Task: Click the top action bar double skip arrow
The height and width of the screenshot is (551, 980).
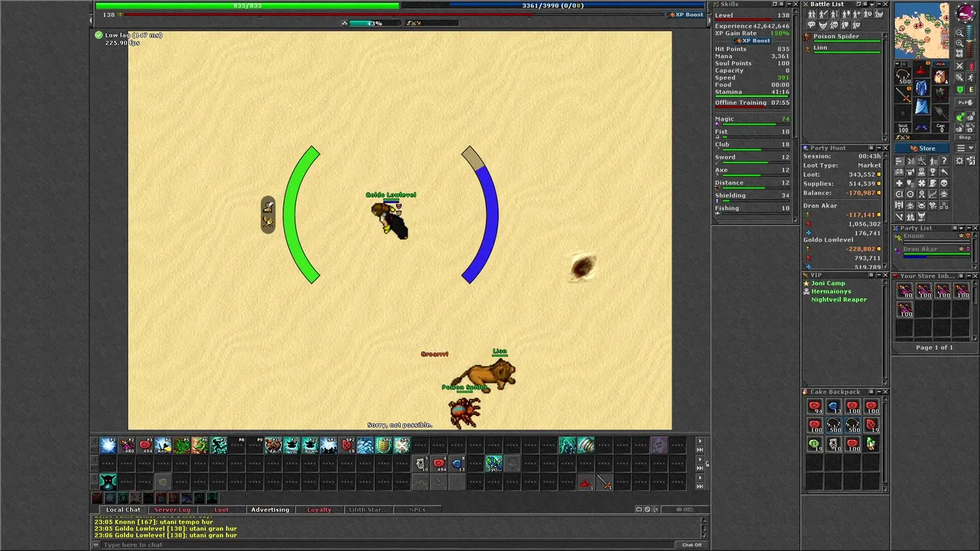Action: point(700,449)
